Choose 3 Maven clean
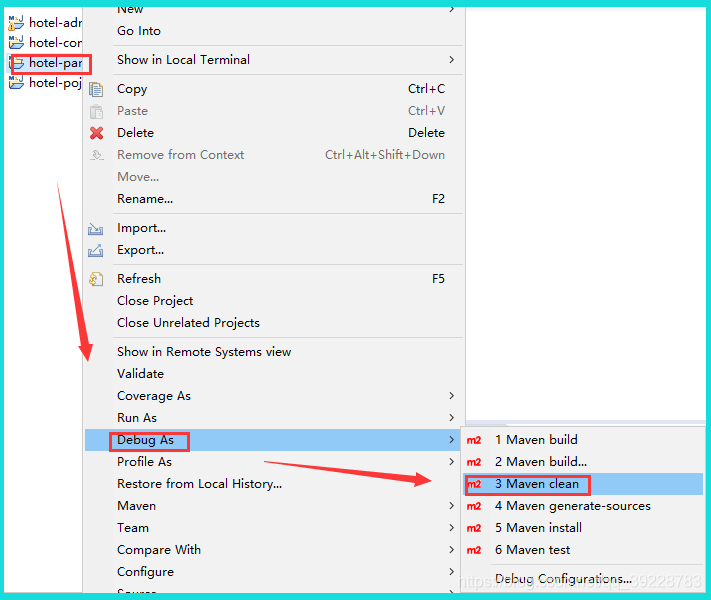 point(537,484)
